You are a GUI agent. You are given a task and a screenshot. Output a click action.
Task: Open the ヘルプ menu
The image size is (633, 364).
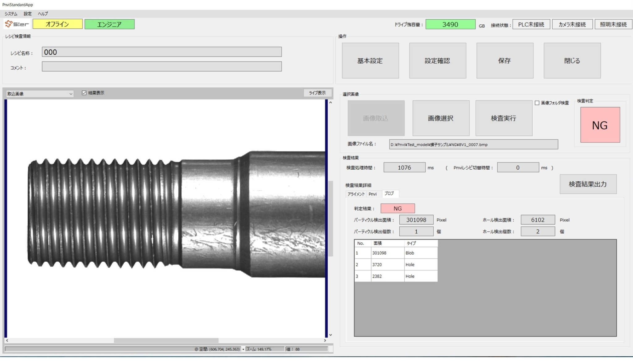click(x=43, y=14)
